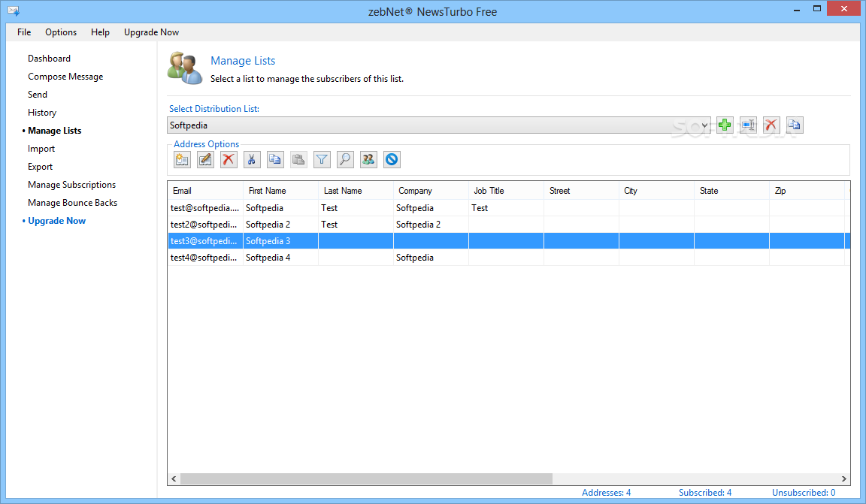
Task: Sort by City column header
Action: coord(656,191)
